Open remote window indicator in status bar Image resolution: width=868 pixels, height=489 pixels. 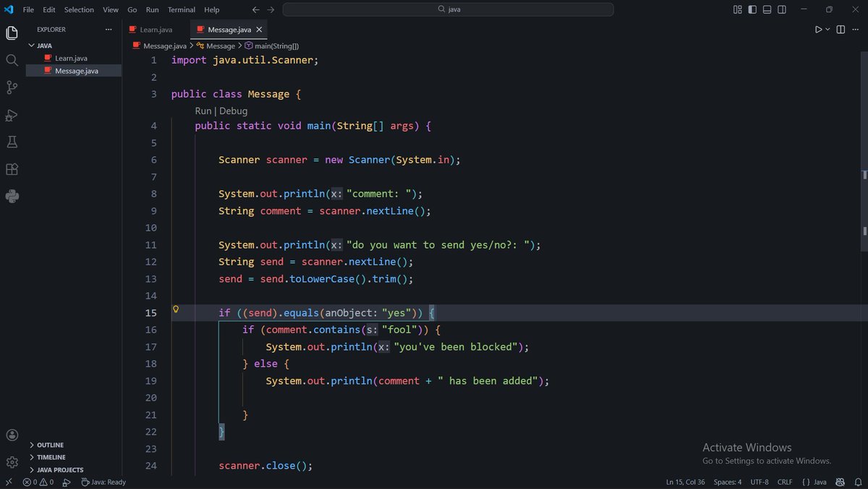tap(9, 482)
